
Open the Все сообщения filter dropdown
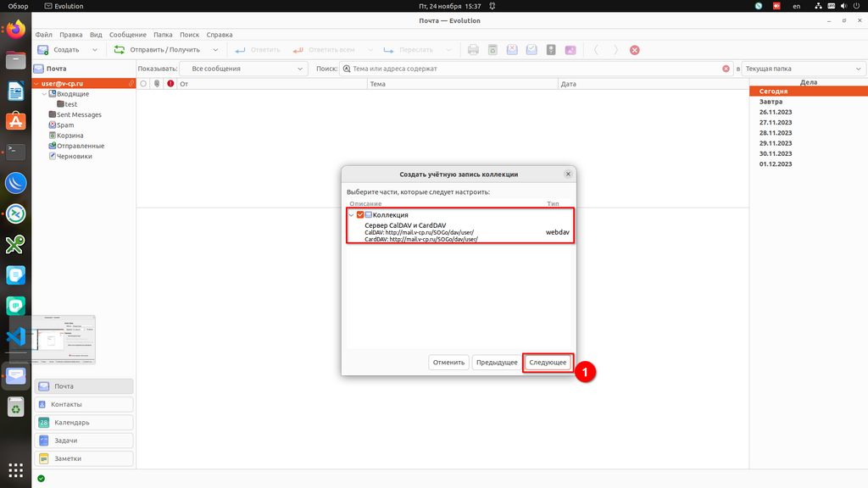tap(244, 69)
